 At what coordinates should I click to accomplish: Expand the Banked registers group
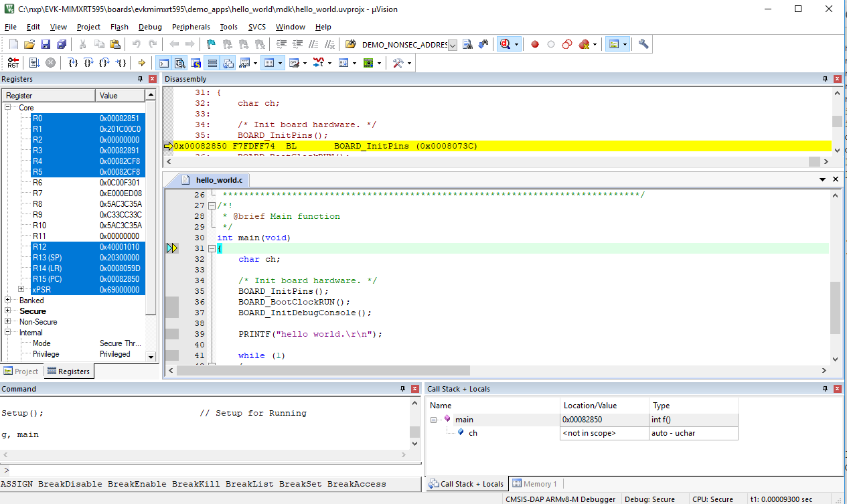[8, 301]
